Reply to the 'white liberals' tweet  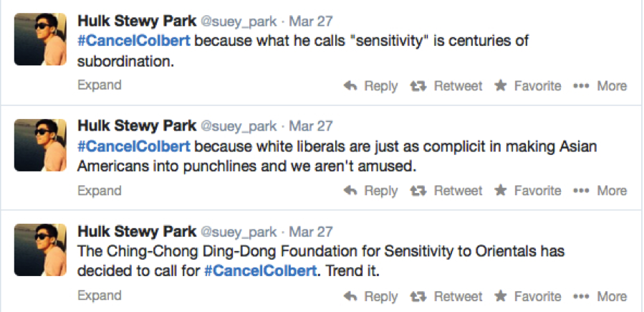pos(370,191)
